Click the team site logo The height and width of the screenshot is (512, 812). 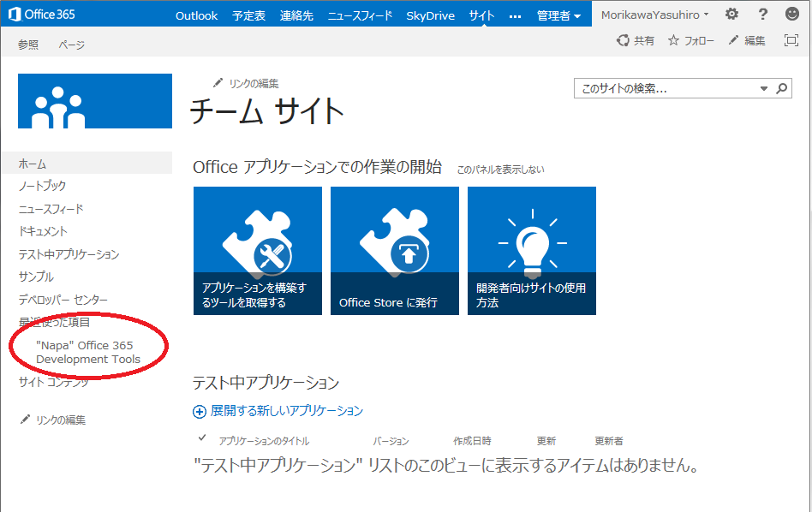coord(94,101)
